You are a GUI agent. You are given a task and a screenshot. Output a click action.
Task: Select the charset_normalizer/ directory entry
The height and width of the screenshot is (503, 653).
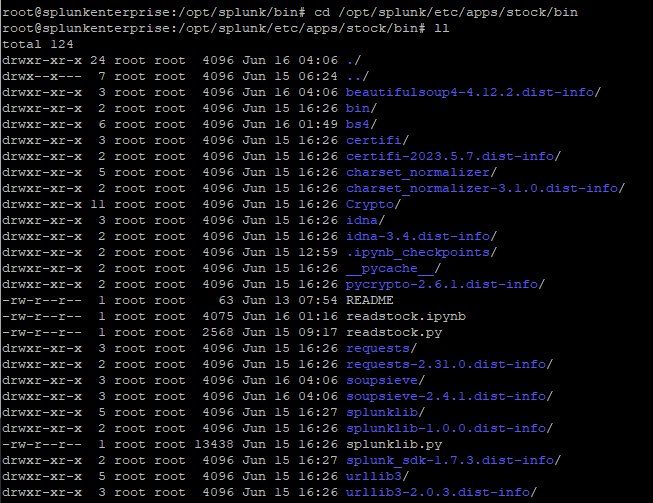click(421, 172)
